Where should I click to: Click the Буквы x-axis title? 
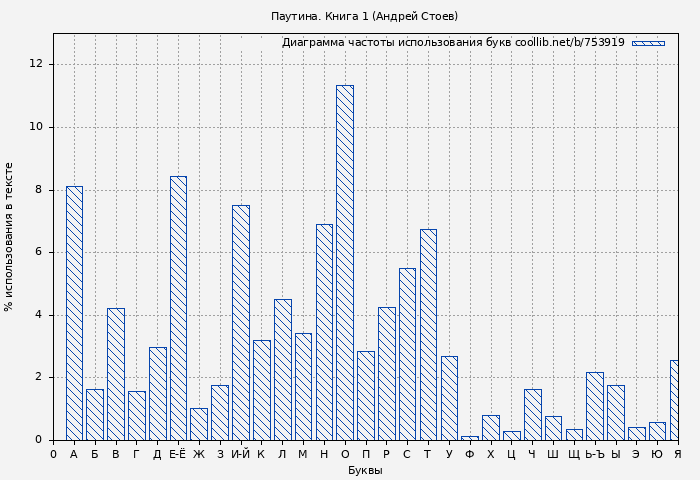(x=365, y=470)
